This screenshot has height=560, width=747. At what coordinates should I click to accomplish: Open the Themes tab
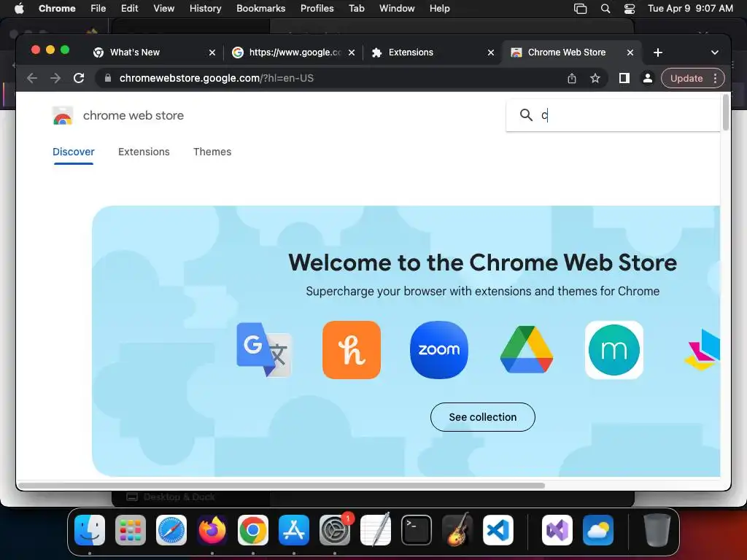click(x=212, y=152)
